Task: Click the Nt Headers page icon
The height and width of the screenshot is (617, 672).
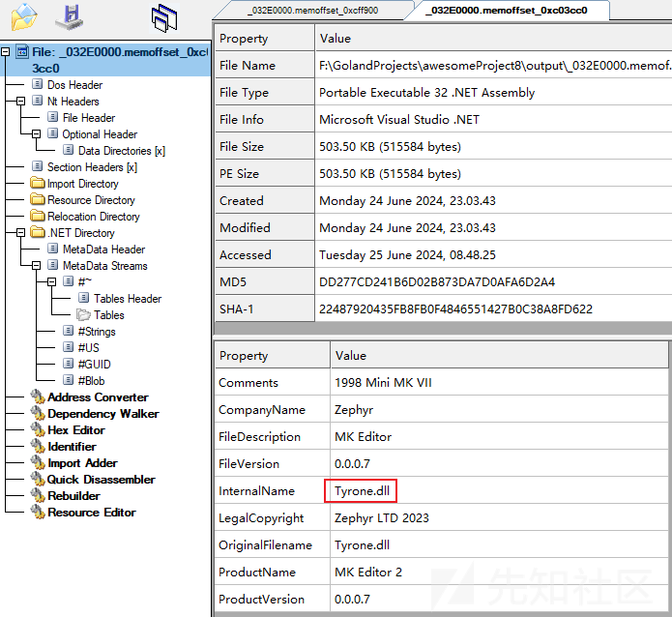Action: [38, 101]
